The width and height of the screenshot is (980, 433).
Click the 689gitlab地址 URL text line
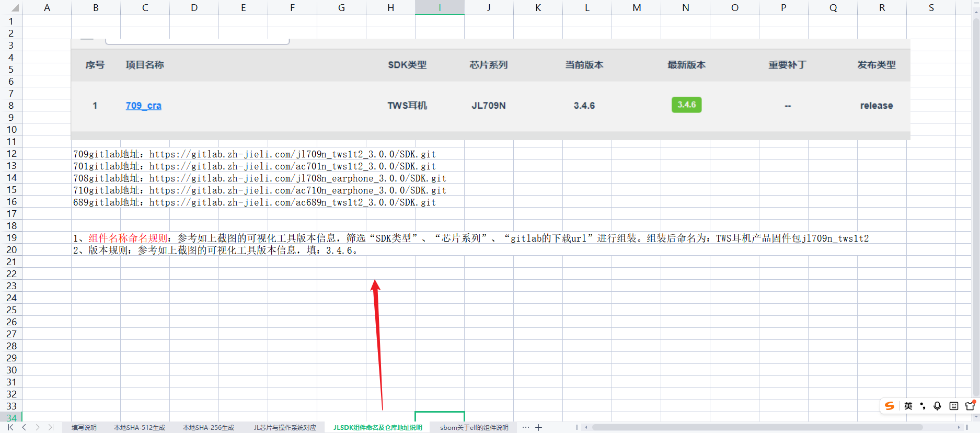coord(255,202)
